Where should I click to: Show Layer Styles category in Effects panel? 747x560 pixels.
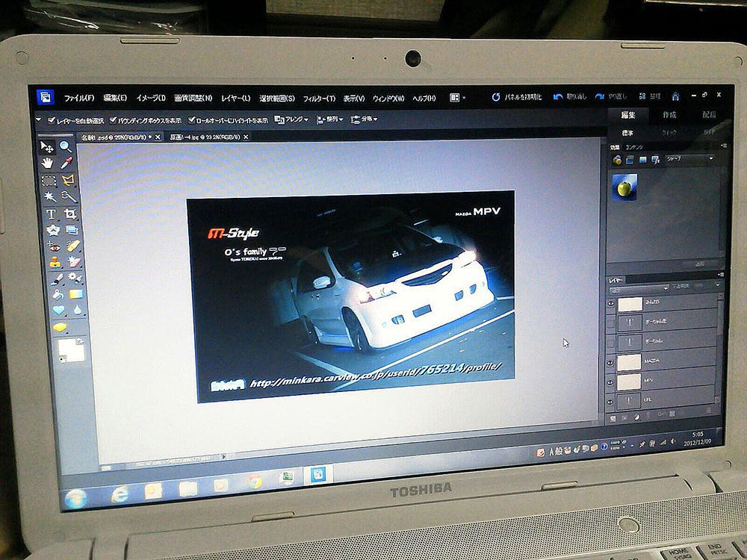tap(630, 160)
